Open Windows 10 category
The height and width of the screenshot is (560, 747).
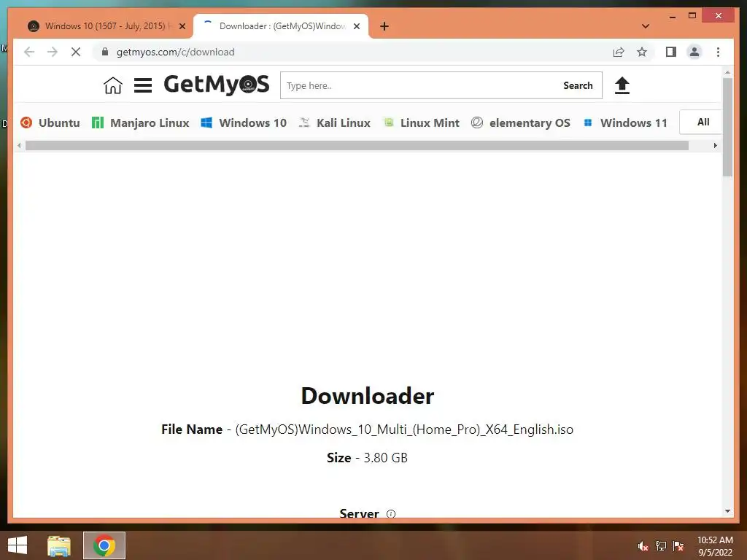click(252, 122)
